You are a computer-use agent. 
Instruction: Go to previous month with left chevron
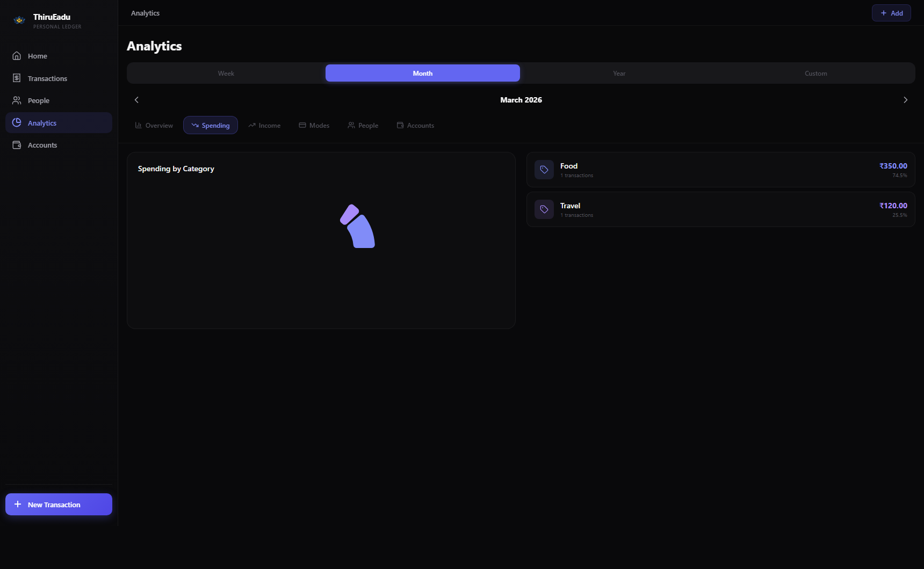coord(136,100)
